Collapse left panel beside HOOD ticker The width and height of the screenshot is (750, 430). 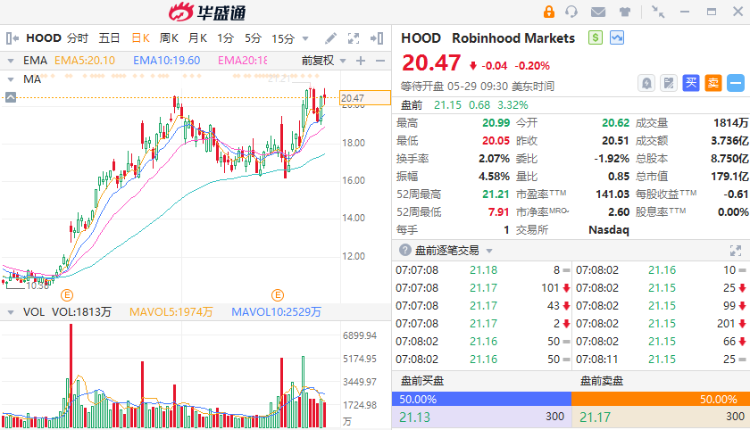[12, 38]
